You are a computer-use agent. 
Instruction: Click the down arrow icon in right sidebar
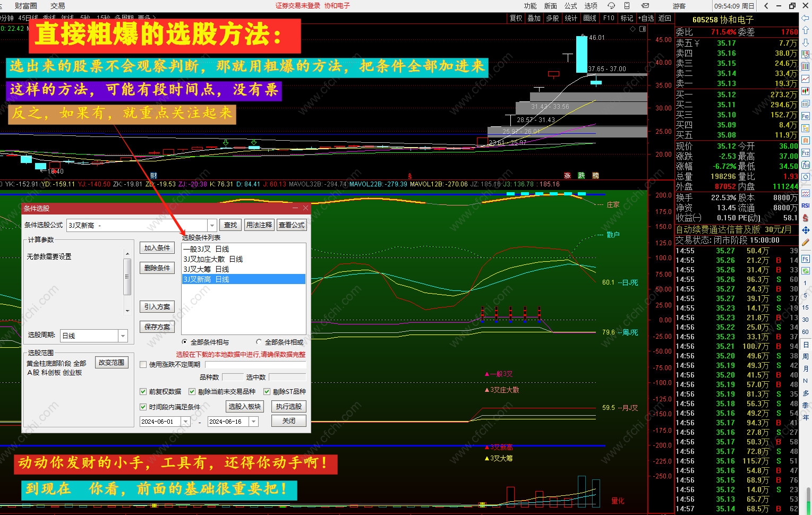pos(806,42)
